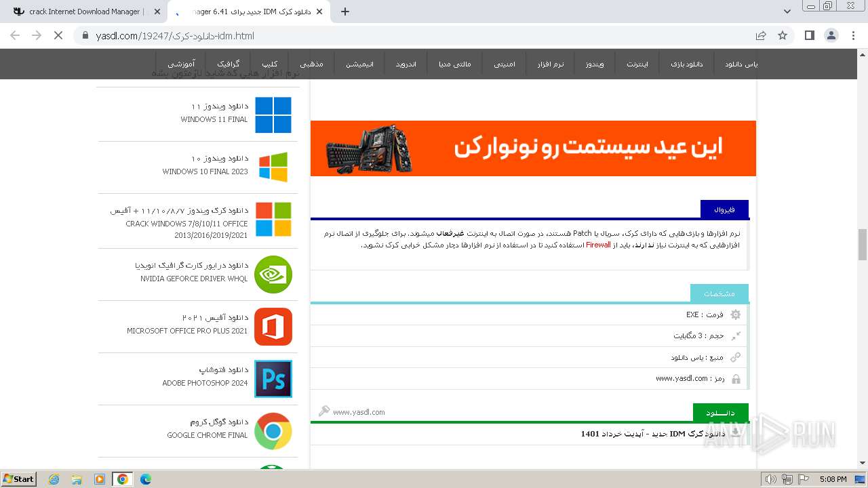868x488 pixels.
Task: Launch Internet Explorer from the taskbar
Action: point(54,479)
